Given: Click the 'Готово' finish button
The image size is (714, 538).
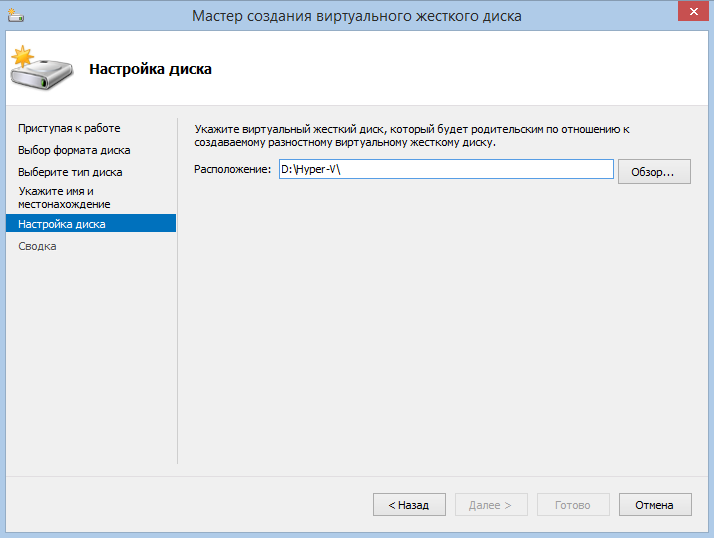Looking at the screenshot, I should pyautogui.click(x=572, y=505).
